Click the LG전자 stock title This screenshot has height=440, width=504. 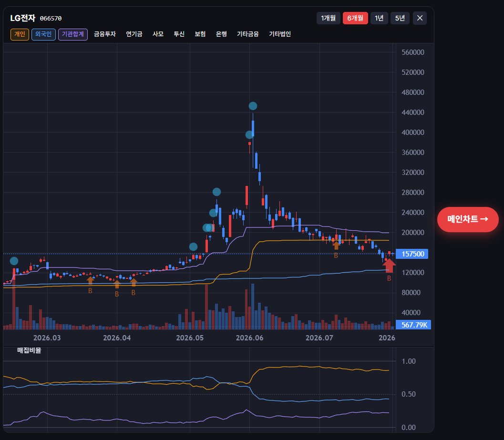(22, 18)
